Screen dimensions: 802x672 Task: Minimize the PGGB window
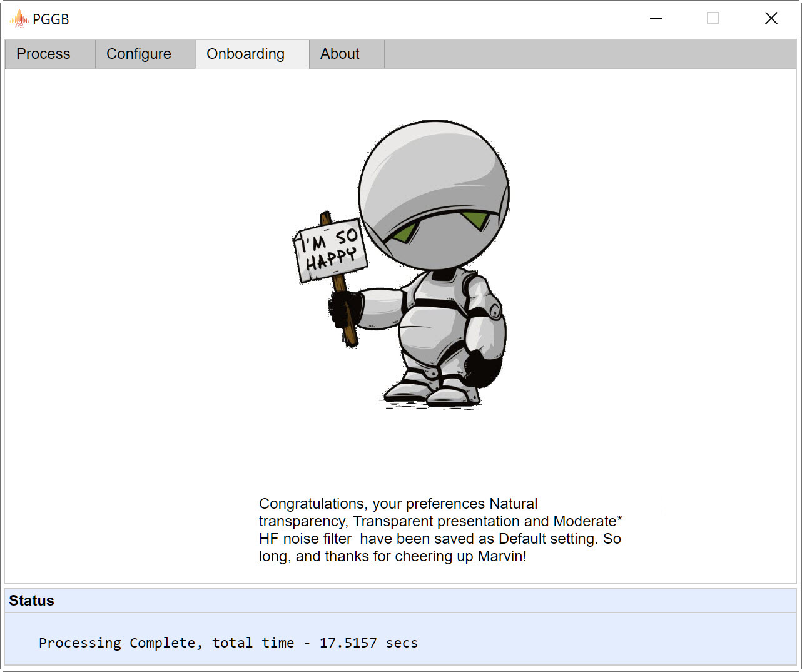(x=656, y=19)
